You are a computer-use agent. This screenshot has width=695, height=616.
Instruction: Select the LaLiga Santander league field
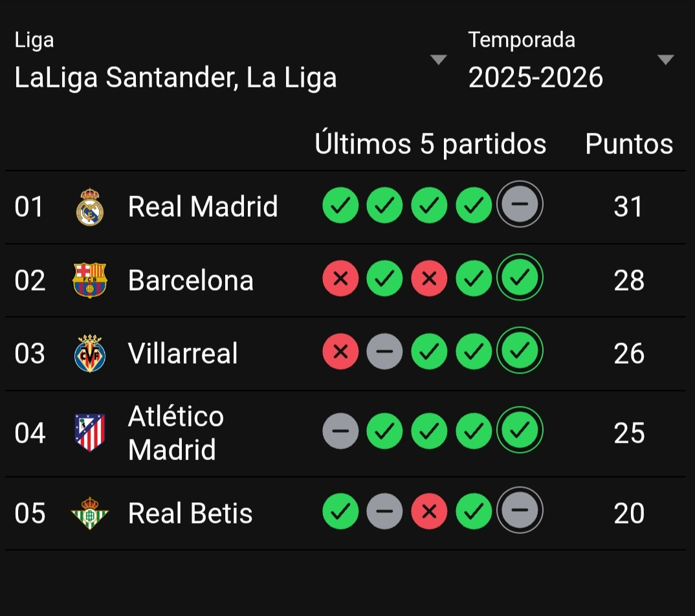pos(176,78)
